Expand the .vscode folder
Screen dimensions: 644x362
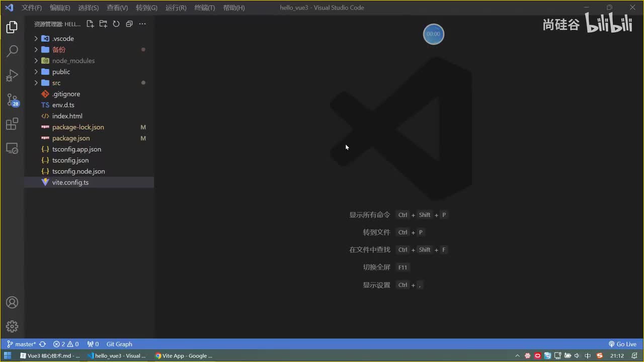point(63,39)
